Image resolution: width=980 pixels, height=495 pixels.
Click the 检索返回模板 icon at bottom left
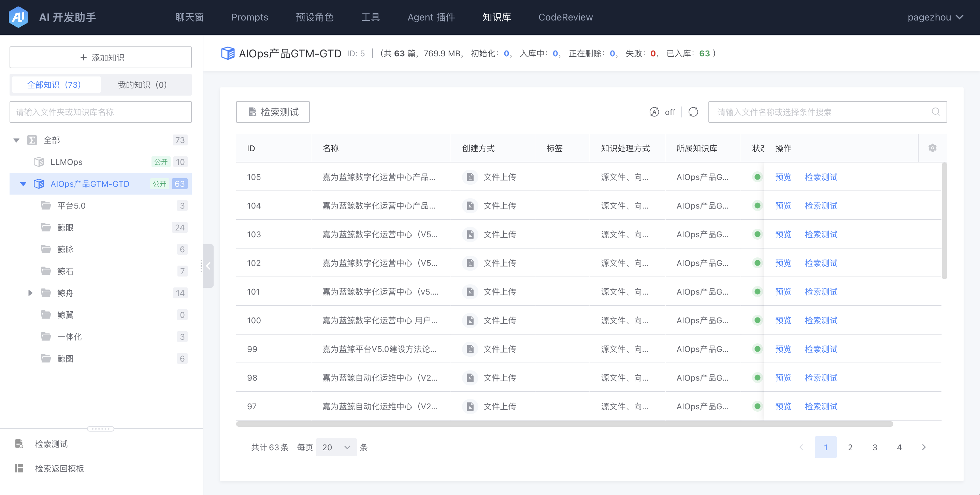[19, 468]
